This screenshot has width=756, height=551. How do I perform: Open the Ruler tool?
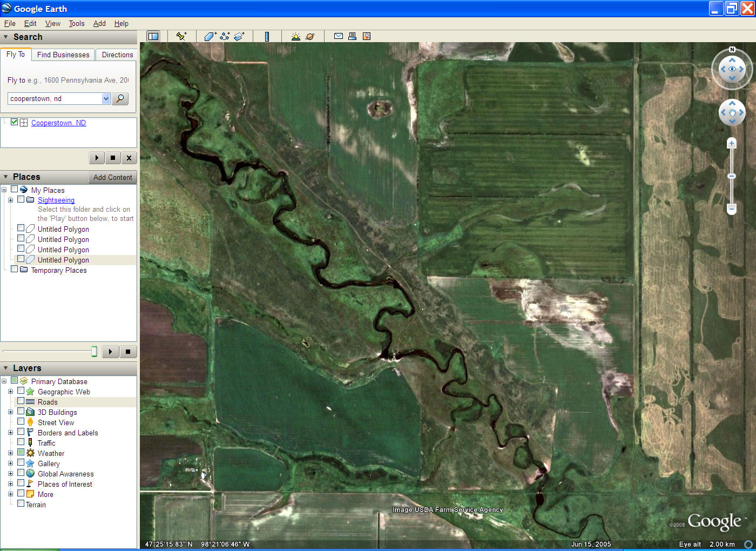[x=267, y=36]
